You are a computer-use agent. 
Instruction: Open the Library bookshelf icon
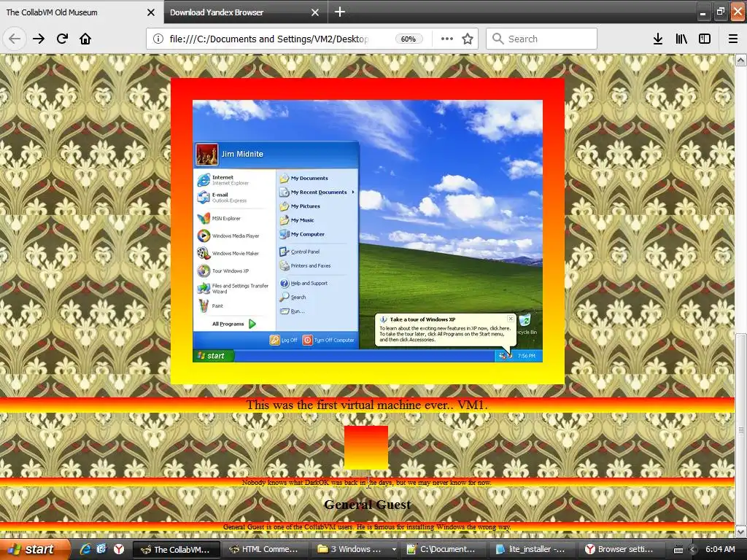[x=681, y=39]
